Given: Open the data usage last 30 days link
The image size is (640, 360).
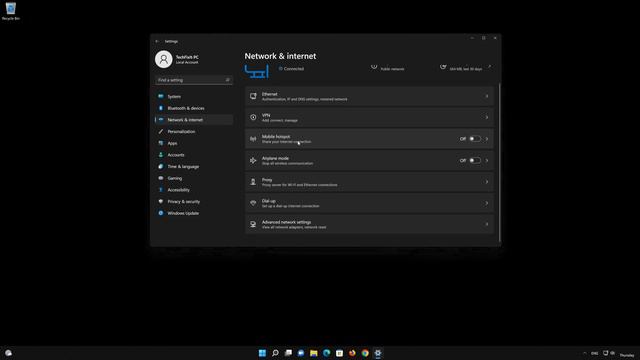Looking at the screenshot, I should point(466,69).
